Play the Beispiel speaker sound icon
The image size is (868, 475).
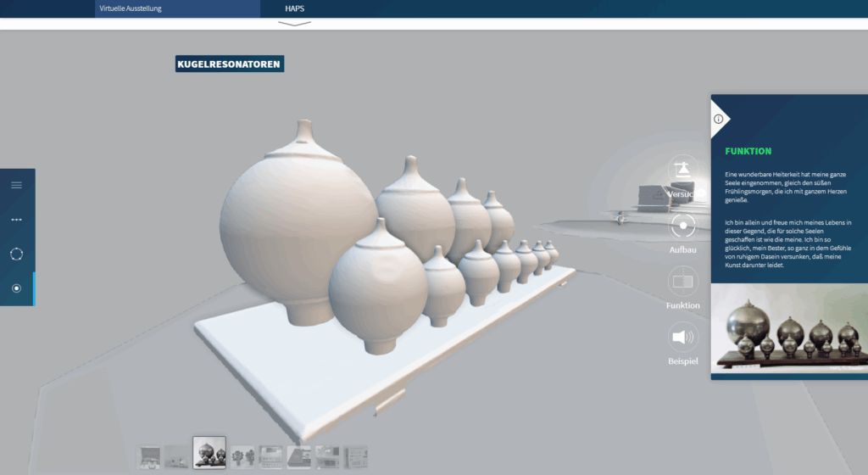[x=682, y=337]
